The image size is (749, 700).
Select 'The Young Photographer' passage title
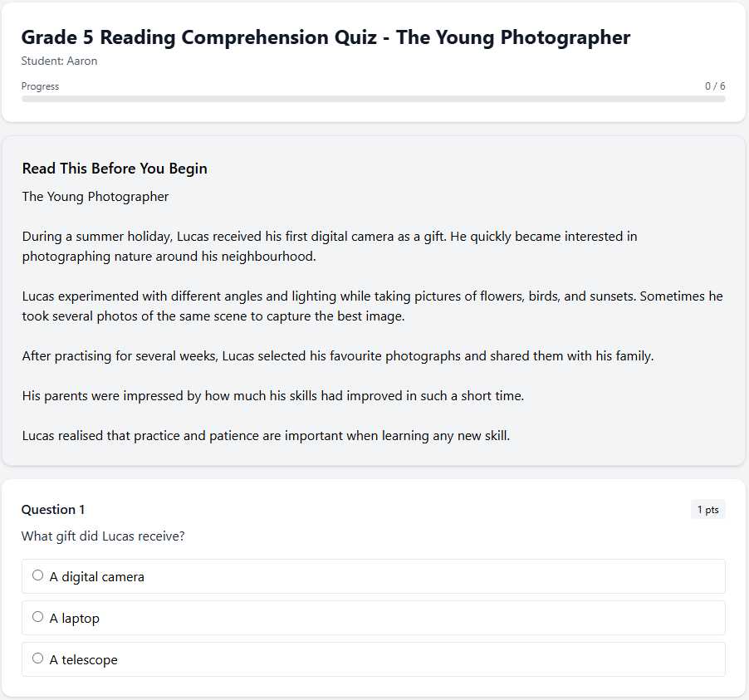coord(95,196)
